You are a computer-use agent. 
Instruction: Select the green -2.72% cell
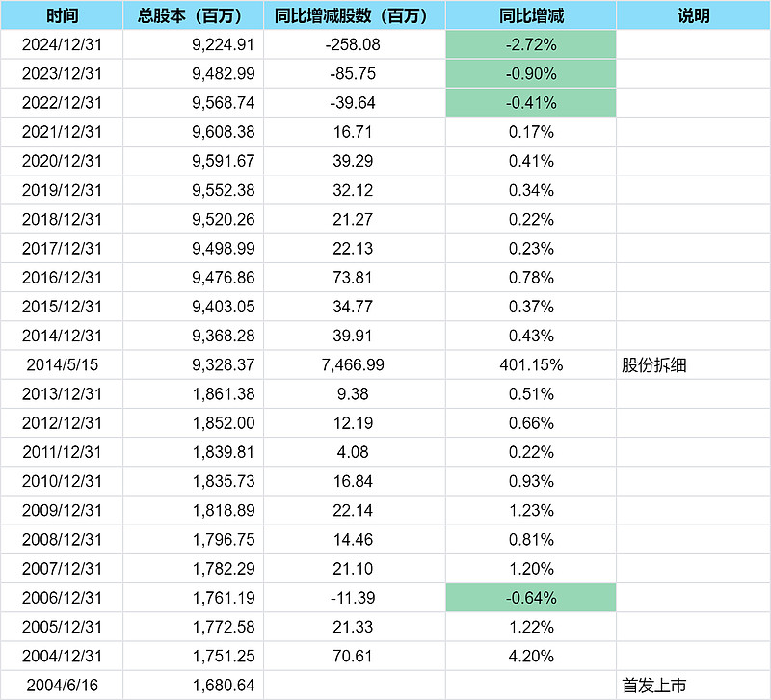point(531,45)
